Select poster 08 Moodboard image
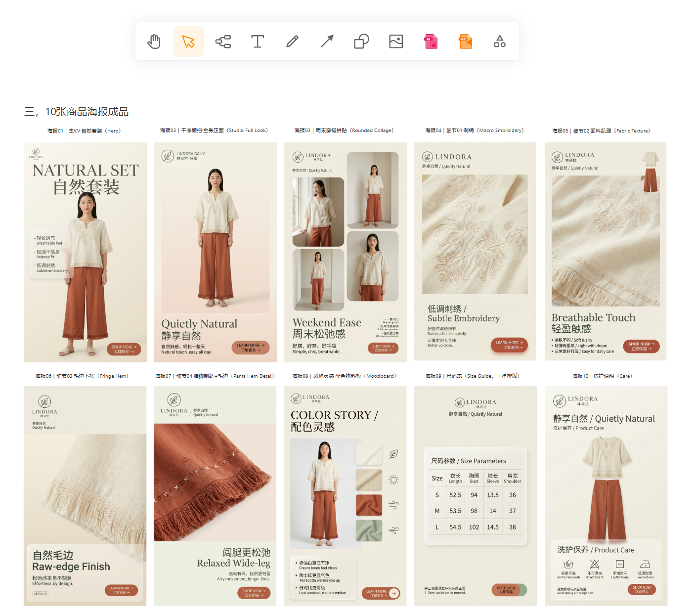The width and height of the screenshot is (695, 616). point(345,496)
